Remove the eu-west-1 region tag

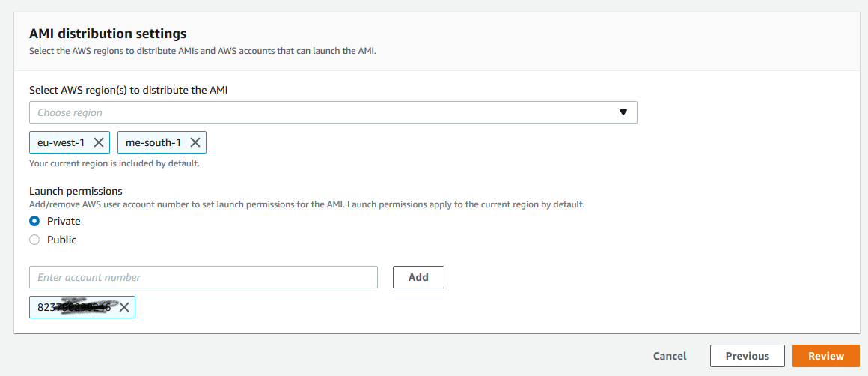(98, 142)
